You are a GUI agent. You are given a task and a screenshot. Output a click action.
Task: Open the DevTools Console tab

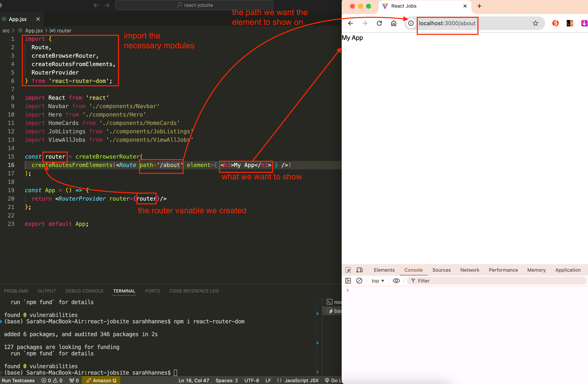[413, 270]
